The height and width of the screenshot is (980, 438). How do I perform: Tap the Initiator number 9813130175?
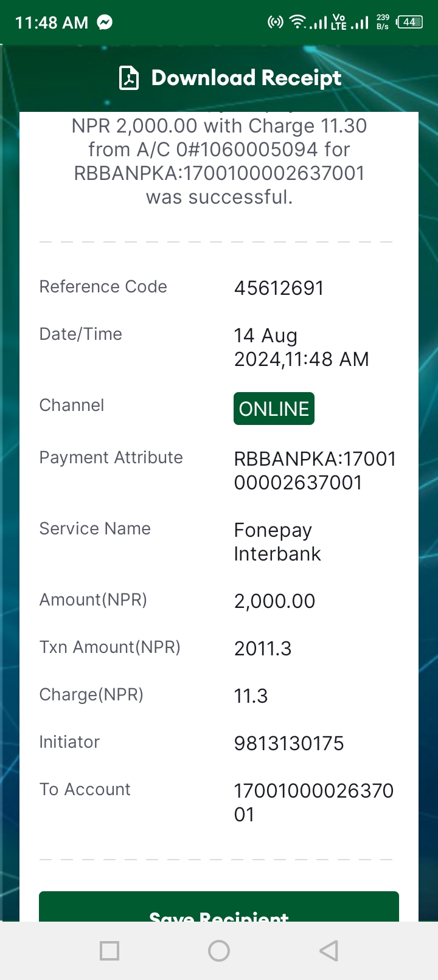click(x=289, y=743)
